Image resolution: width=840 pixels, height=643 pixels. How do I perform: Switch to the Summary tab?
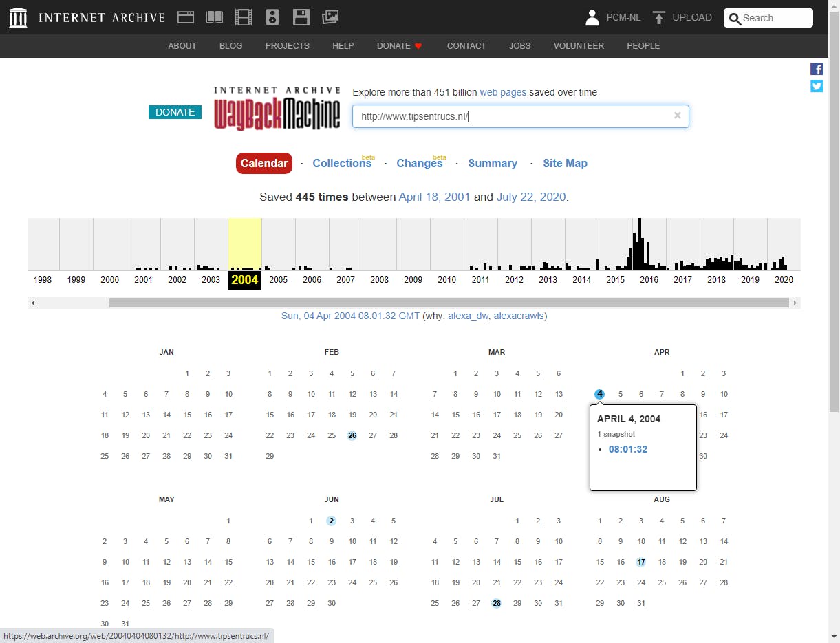pos(493,163)
